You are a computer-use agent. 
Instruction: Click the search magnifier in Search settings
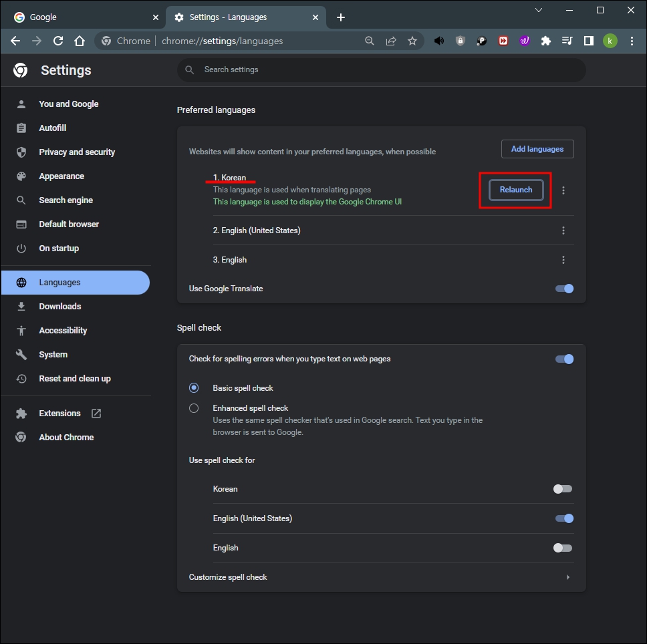189,69
